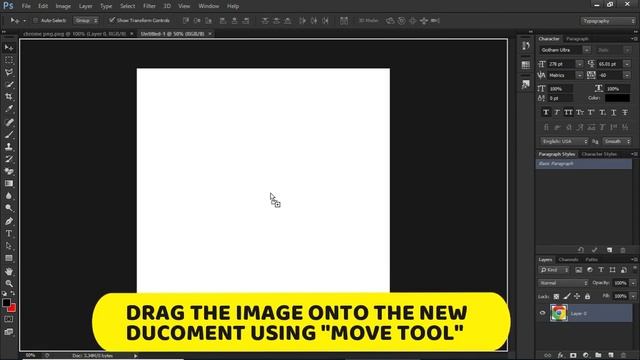Viewport: 640px width, 360px height.
Task: Select the Pen tool
Action: point(9,221)
